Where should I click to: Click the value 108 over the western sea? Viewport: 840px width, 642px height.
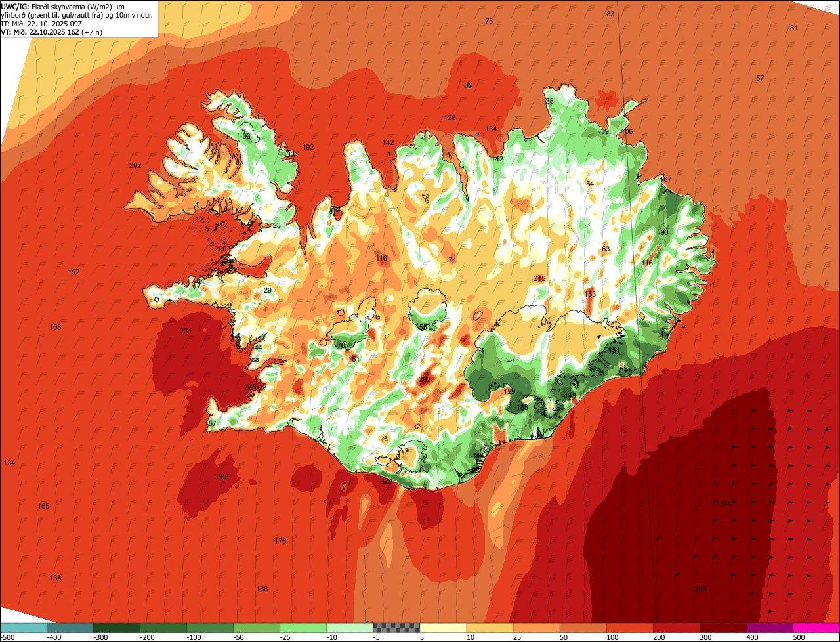(55, 327)
